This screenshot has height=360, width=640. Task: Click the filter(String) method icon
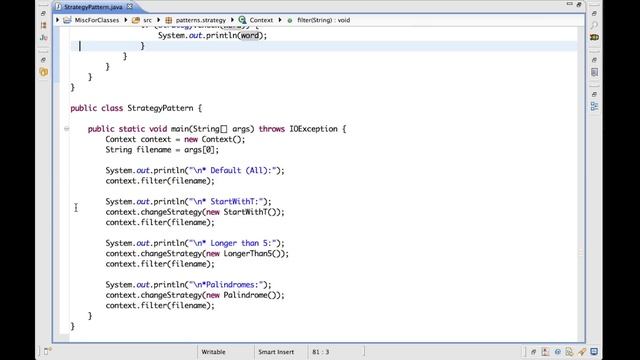pyautogui.click(x=290, y=20)
